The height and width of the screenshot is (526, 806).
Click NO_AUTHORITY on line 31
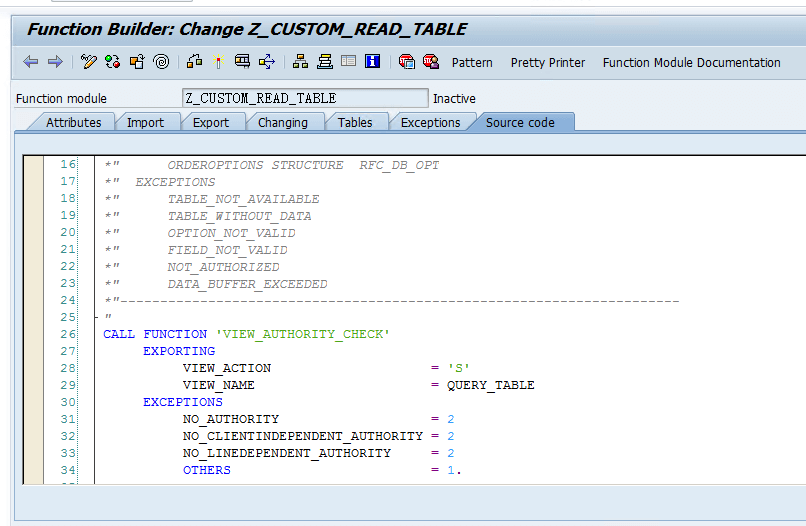coord(231,419)
